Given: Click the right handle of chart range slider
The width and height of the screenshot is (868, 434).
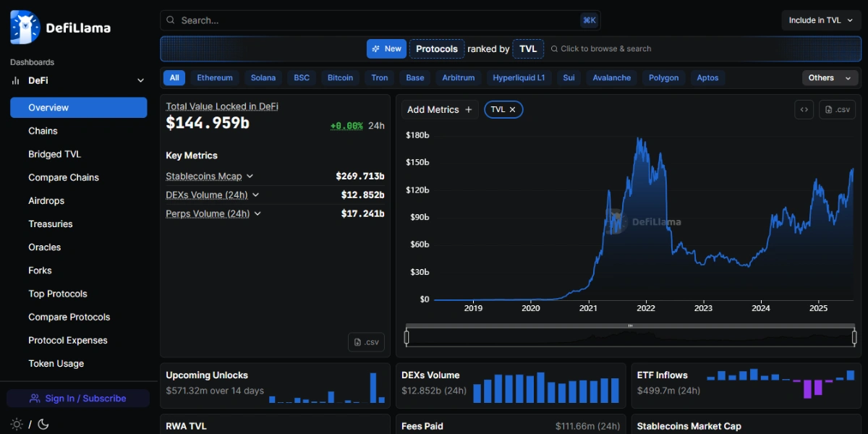Looking at the screenshot, I should point(854,337).
